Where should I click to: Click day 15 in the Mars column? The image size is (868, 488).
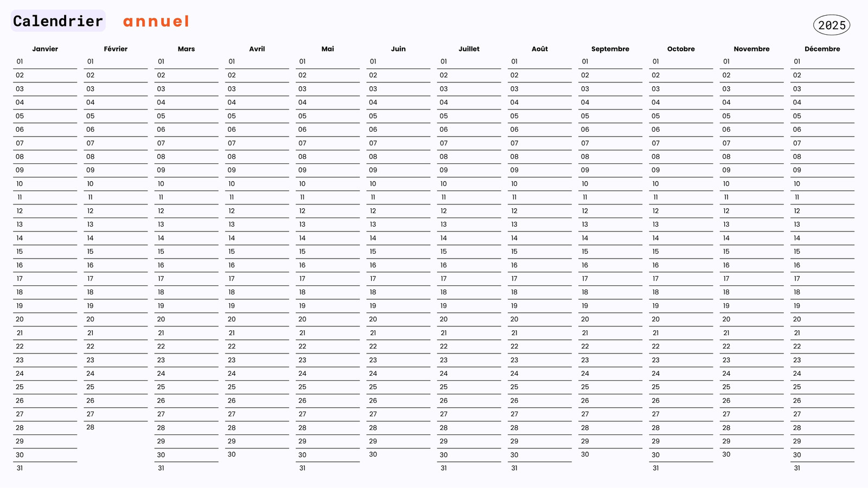[x=161, y=252]
